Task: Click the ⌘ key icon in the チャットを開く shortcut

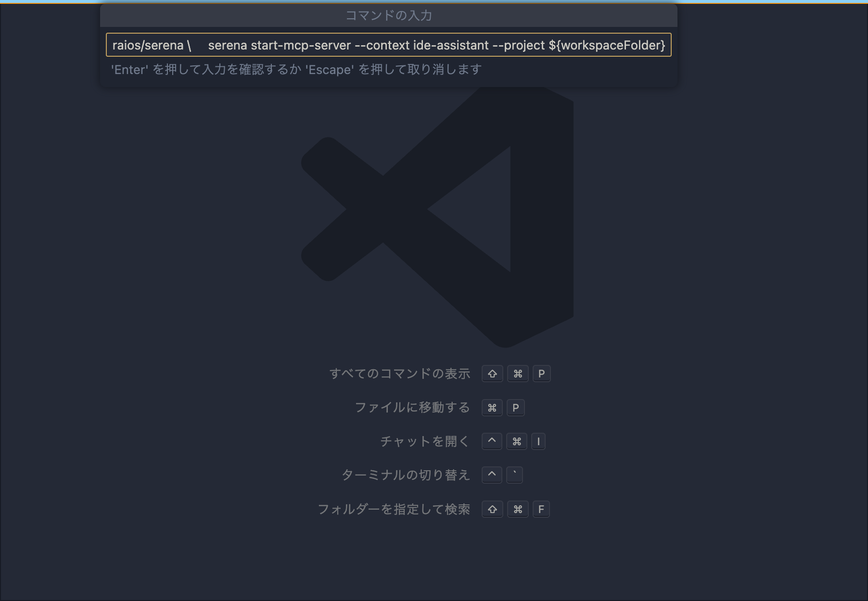Action: click(516, 441)
